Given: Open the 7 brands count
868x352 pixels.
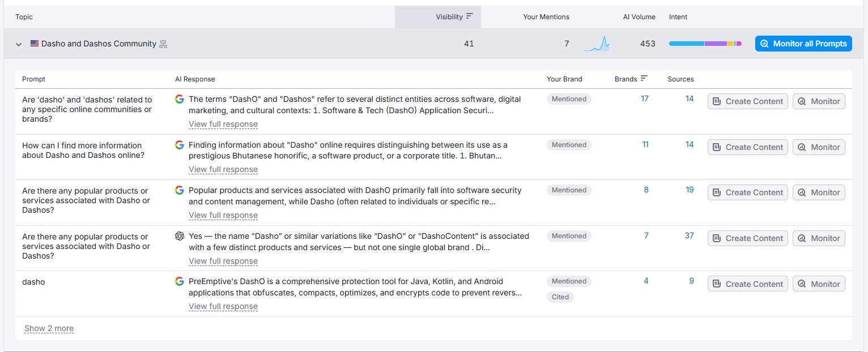Looking at the screenshot, I should pyautogui.click(x=646, y=235).
